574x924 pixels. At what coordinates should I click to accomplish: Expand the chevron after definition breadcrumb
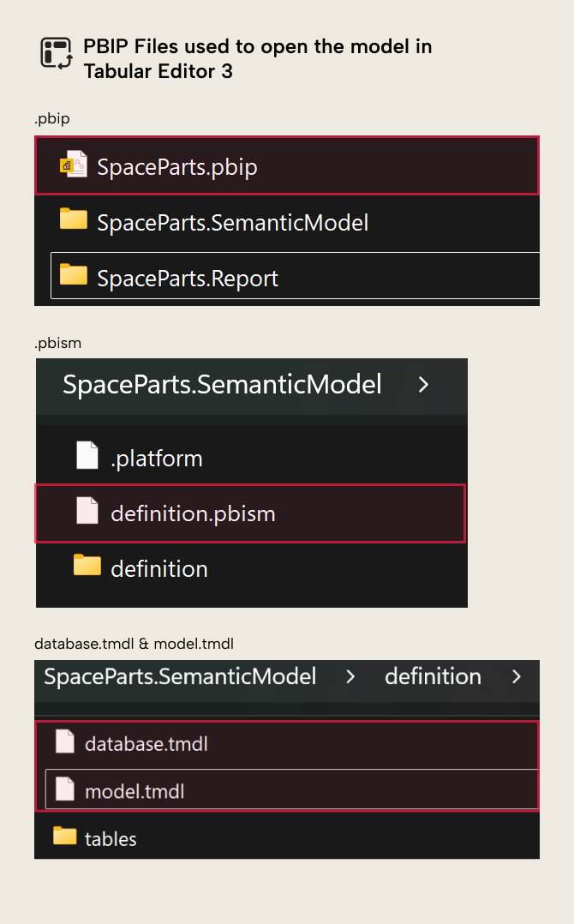tap(517, 676)
